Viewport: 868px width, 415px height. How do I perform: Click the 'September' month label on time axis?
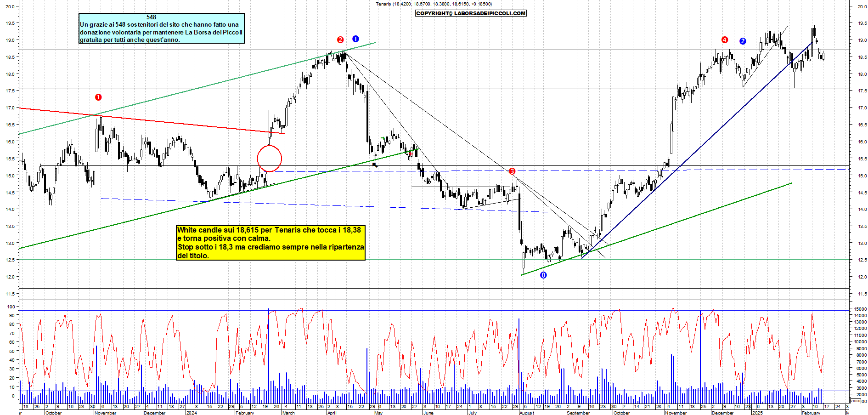tap(578, 413)
